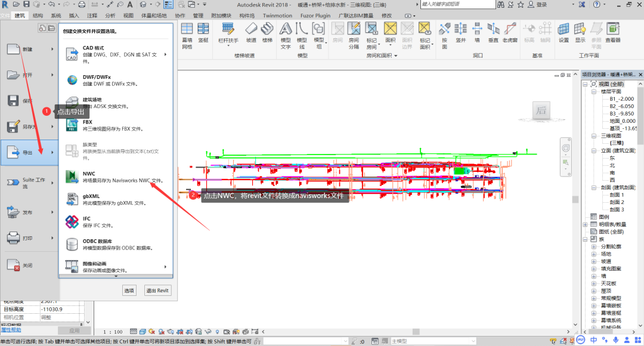Open the Suite 工作流 menu item
The height and width of the screenshot is (346, 644).
coord(30,183)
